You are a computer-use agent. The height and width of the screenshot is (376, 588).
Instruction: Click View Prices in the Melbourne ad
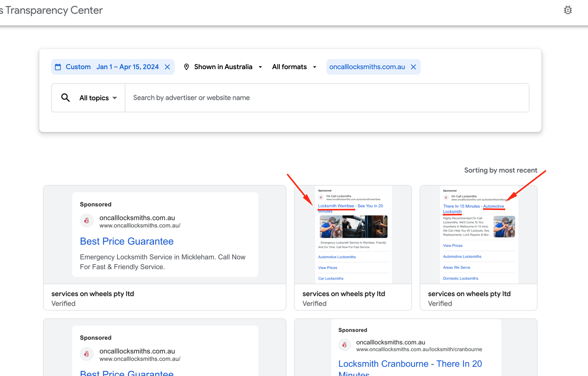pos(453,246)
